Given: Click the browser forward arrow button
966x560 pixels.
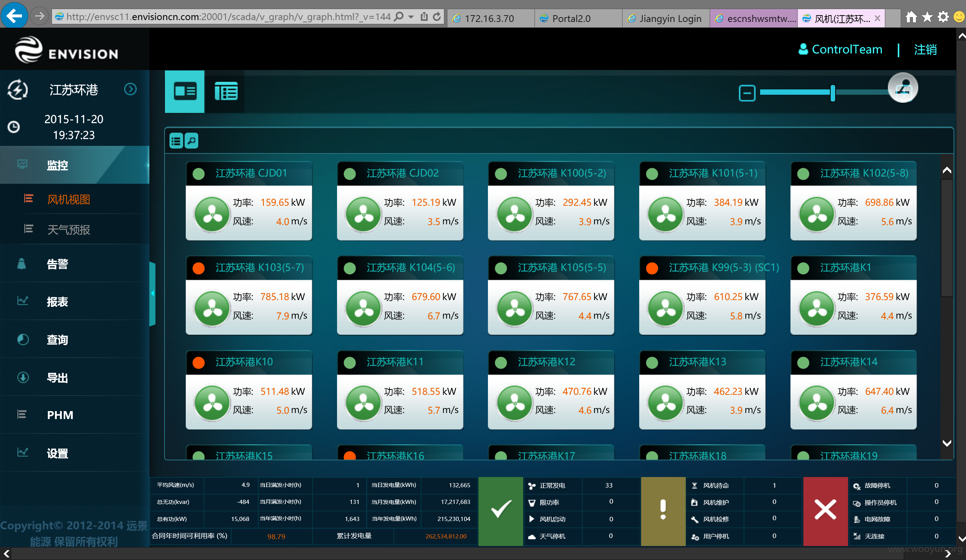Looking at the screenshot, I should [x=39, y=16].
